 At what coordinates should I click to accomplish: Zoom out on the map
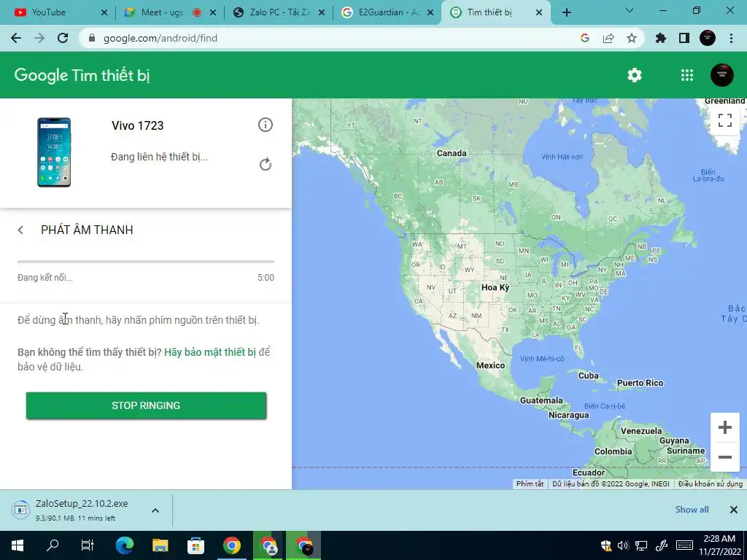(x=724, y=457)
